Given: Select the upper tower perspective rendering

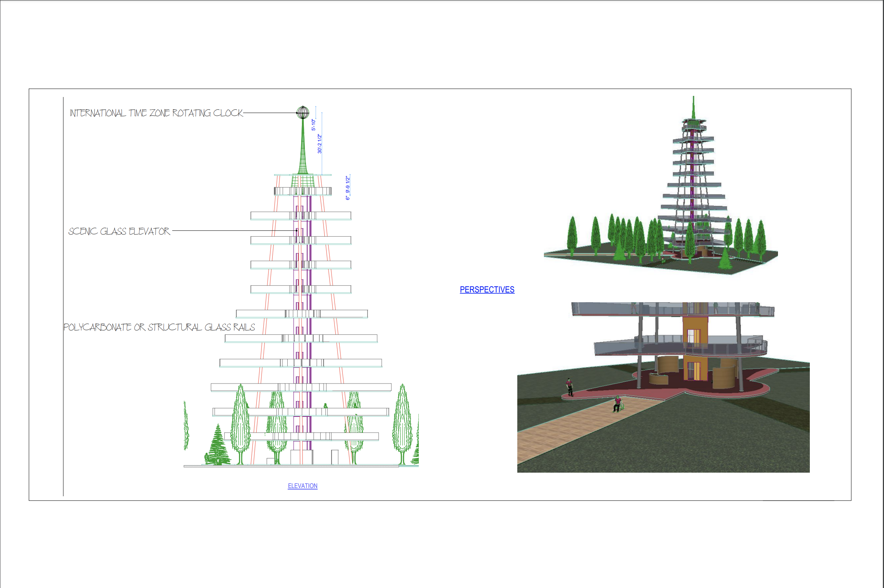Looking at the screenshot, I should [x=661, y=185].
